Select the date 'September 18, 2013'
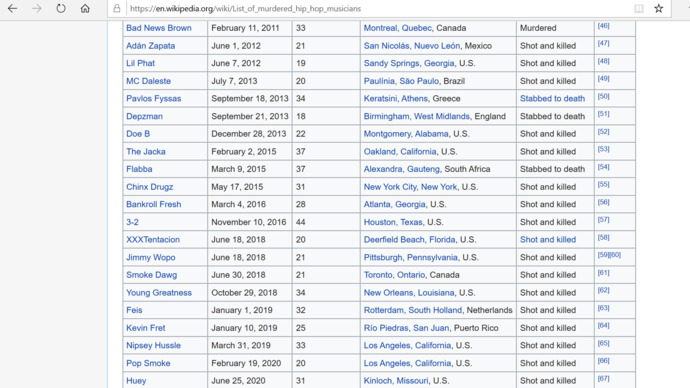The image size is (690, 388). pyautogui.click(x=250, y=99)
